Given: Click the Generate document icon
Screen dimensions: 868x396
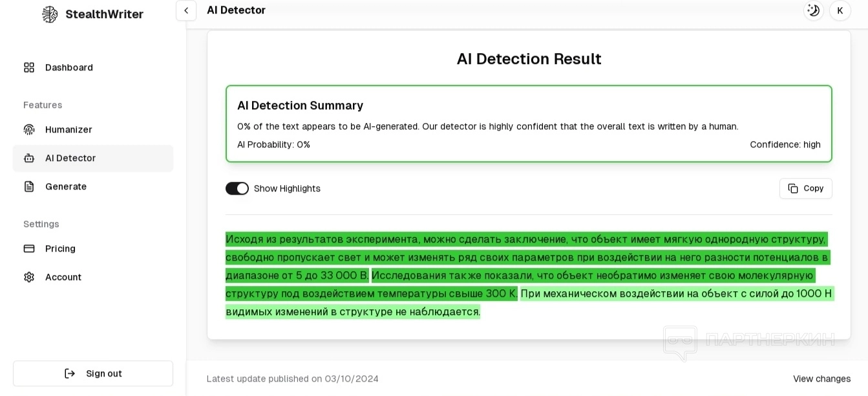Looking at the screenshot, I should 29,186.
